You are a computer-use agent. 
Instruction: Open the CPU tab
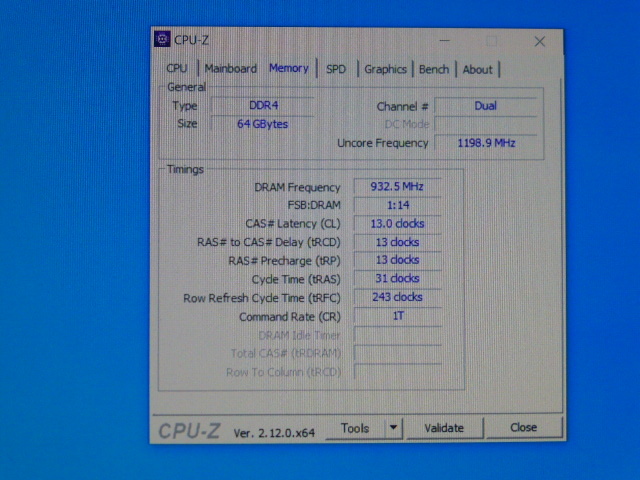177,68
